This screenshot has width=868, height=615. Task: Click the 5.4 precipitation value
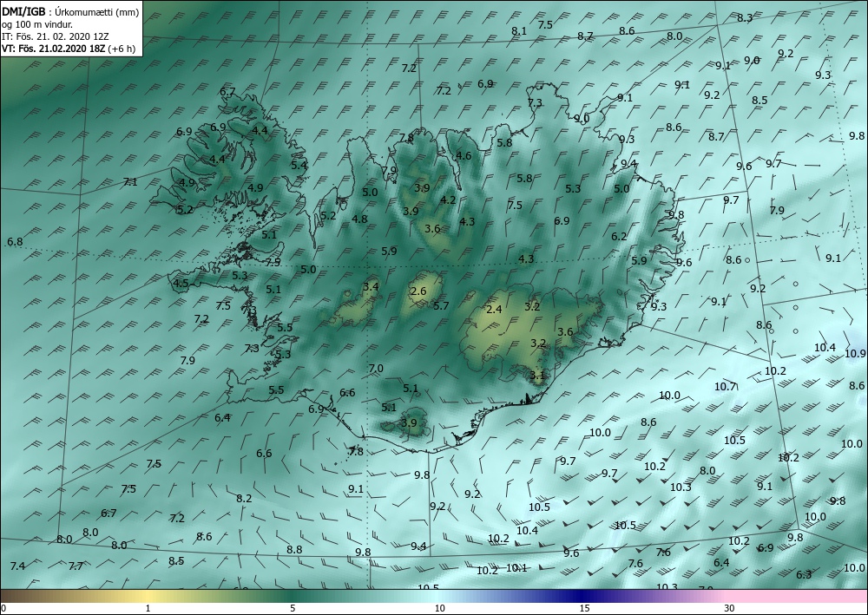tap(299, 165)
